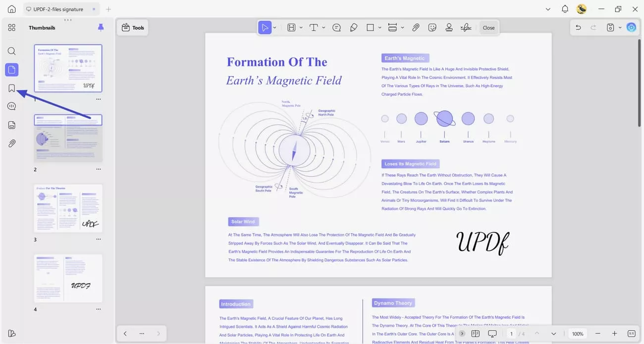Screen dimensions: 644x344
Task: Open page display mode icon
Action: tap(476, 334)
